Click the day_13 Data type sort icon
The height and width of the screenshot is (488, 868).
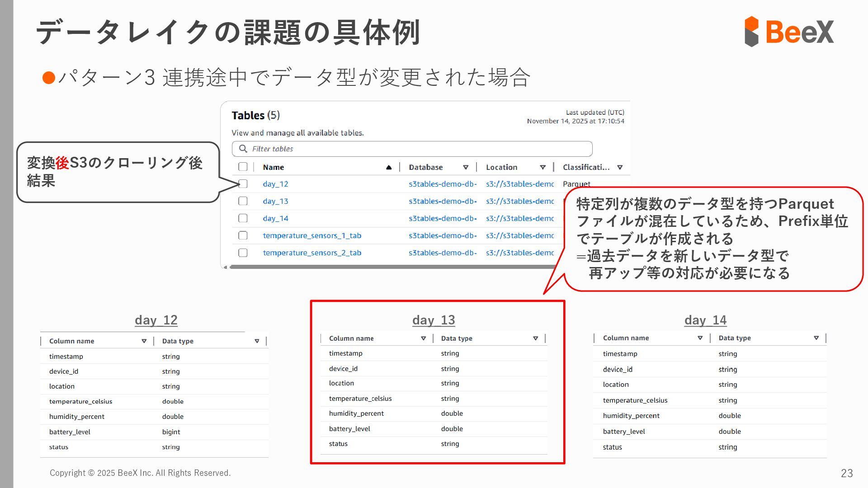[535, 338]
